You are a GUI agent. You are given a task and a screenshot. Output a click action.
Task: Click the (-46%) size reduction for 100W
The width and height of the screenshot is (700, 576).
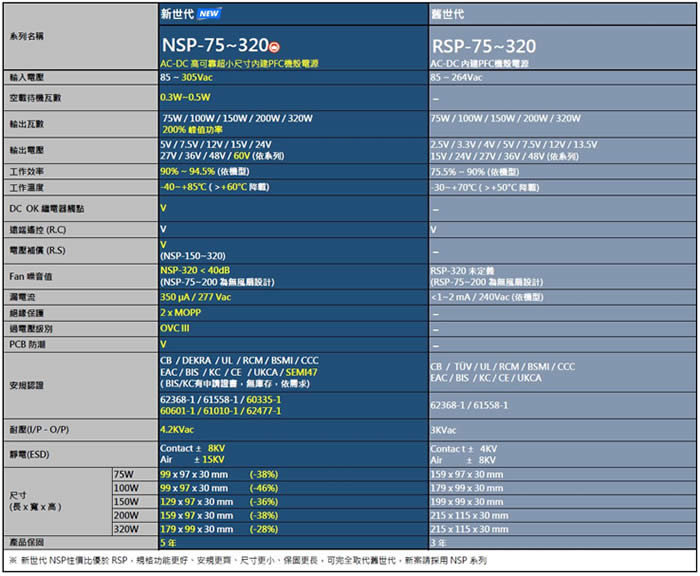pos(263,487)
